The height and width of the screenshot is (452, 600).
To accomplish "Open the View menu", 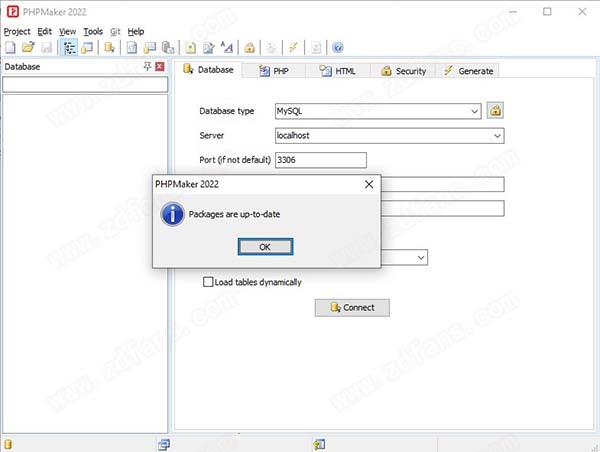I will click(67, 31).
